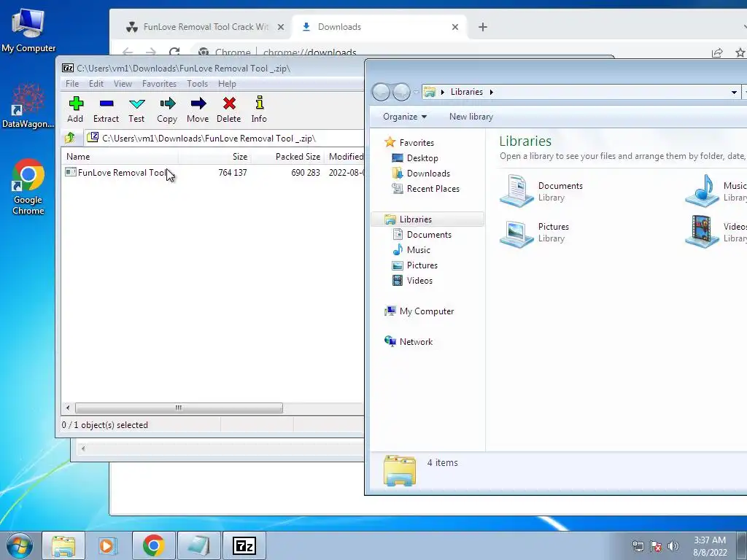
Task: Click the 7-Zip scrollbar left arrow
Action: (x=68, y=408)
